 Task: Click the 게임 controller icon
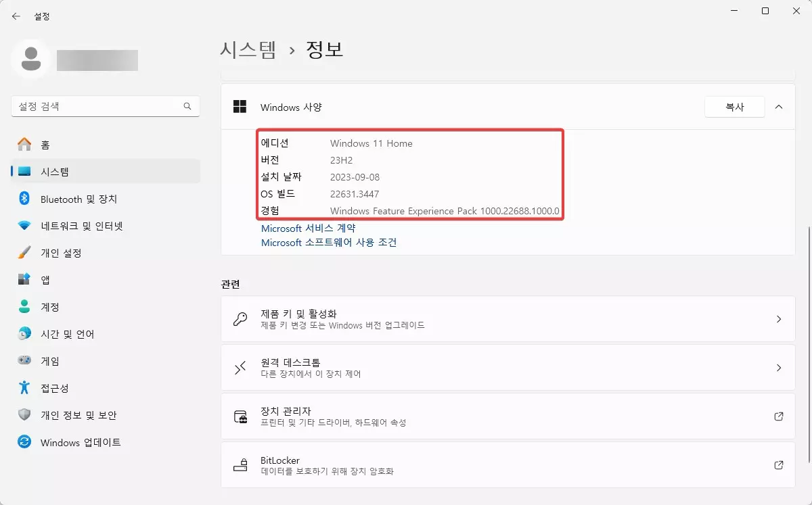(24, 361)
